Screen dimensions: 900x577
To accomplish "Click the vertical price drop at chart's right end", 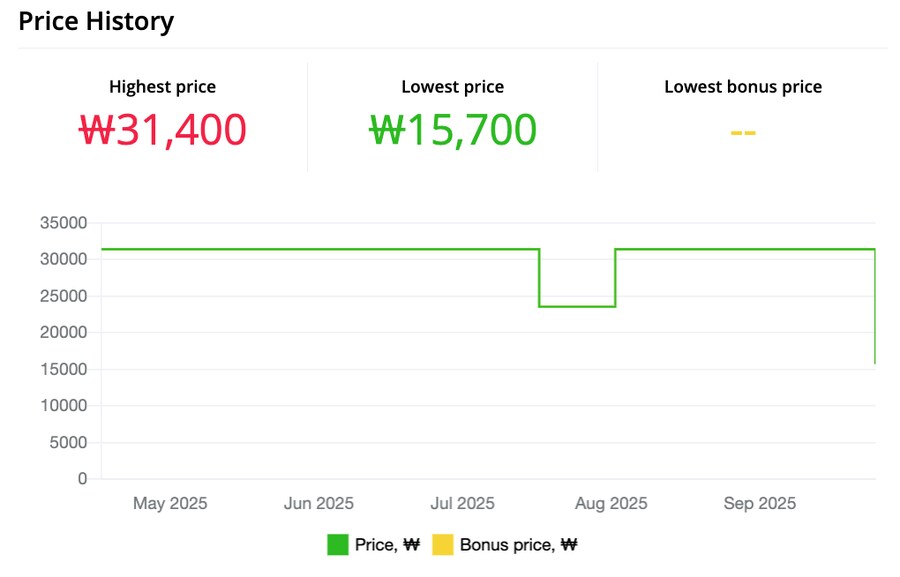I will tap(875, 310).
